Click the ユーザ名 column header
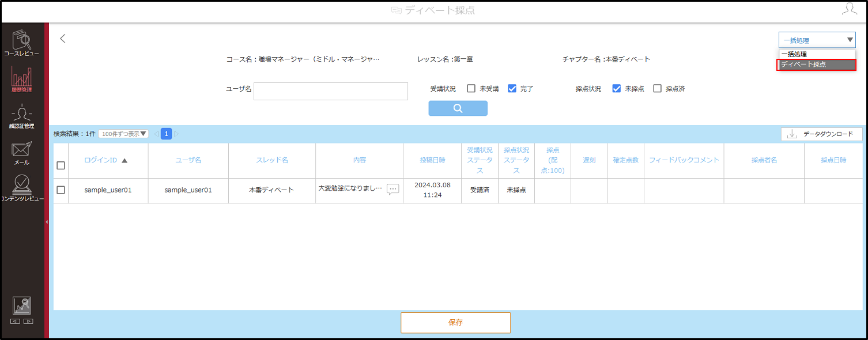 pos(188,160)
